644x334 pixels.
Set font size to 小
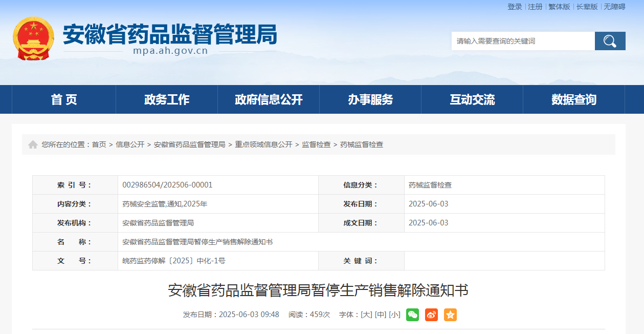point(395,315)
